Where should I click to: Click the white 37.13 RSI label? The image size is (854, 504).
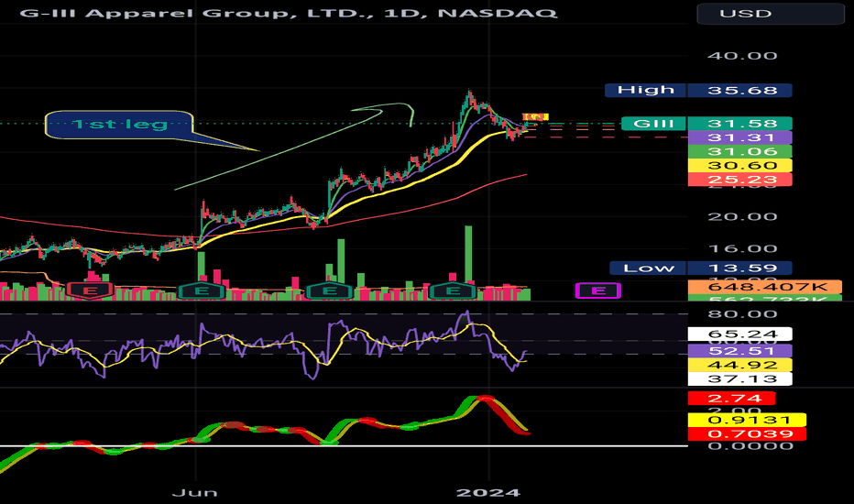pyautogui.click(x=739, y=379)
